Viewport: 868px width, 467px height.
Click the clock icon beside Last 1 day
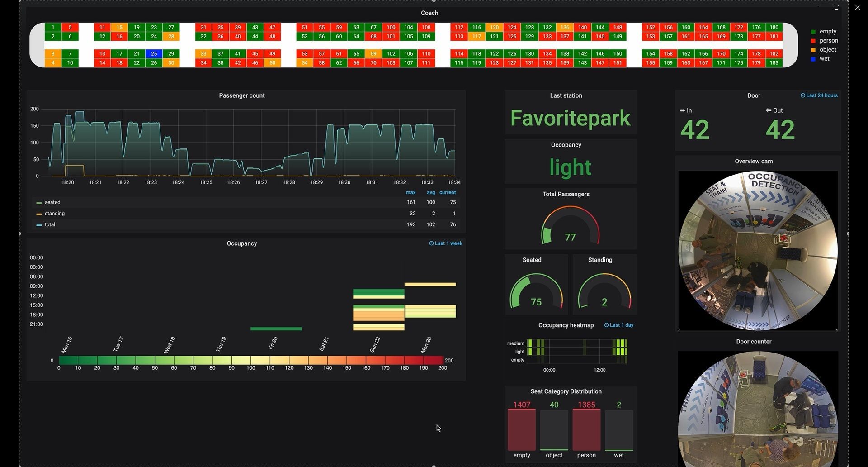(x=606, y=325)
